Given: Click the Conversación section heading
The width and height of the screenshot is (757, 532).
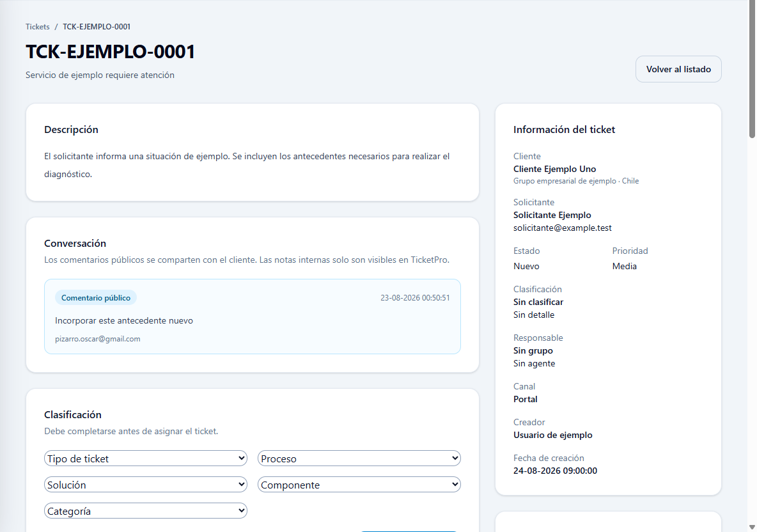Looking at the screenshot, I should pos(75,244).
